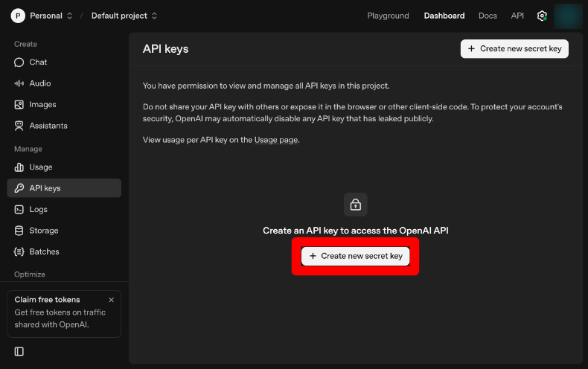
Task: Dismiss the Claim free tokens card
Action: pos(112,300)
